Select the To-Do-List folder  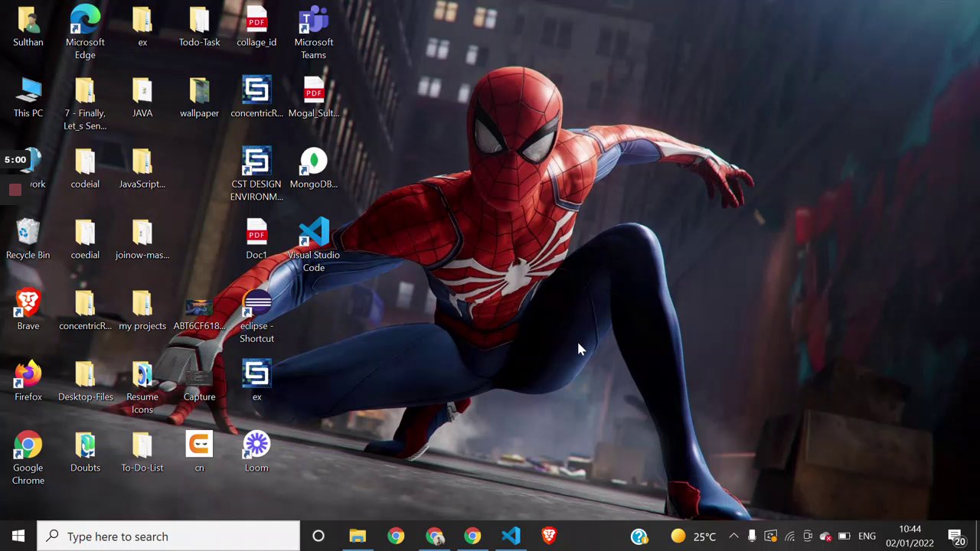coord(142,452)
